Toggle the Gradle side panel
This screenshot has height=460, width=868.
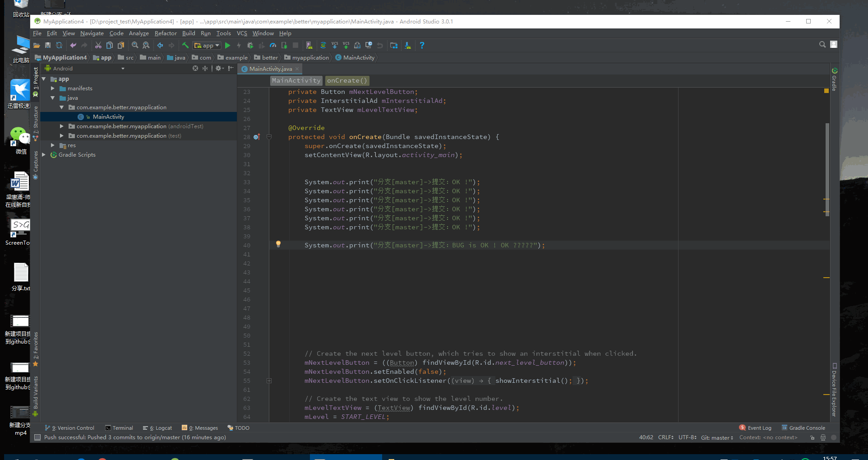[834, 79]
